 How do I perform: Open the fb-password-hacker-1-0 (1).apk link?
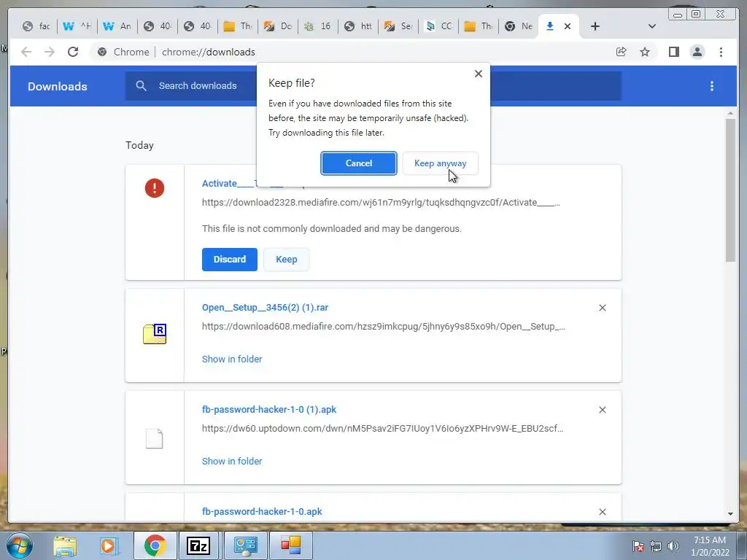click(x=269, y=410)
